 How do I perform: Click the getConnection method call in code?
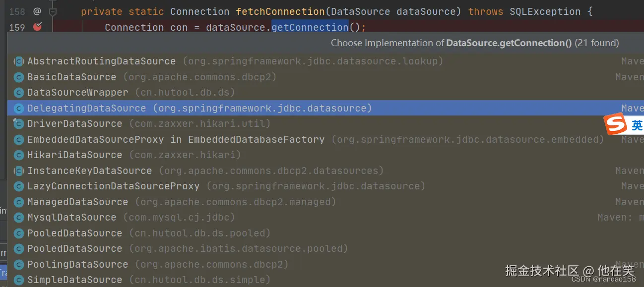tap(310, 27)
